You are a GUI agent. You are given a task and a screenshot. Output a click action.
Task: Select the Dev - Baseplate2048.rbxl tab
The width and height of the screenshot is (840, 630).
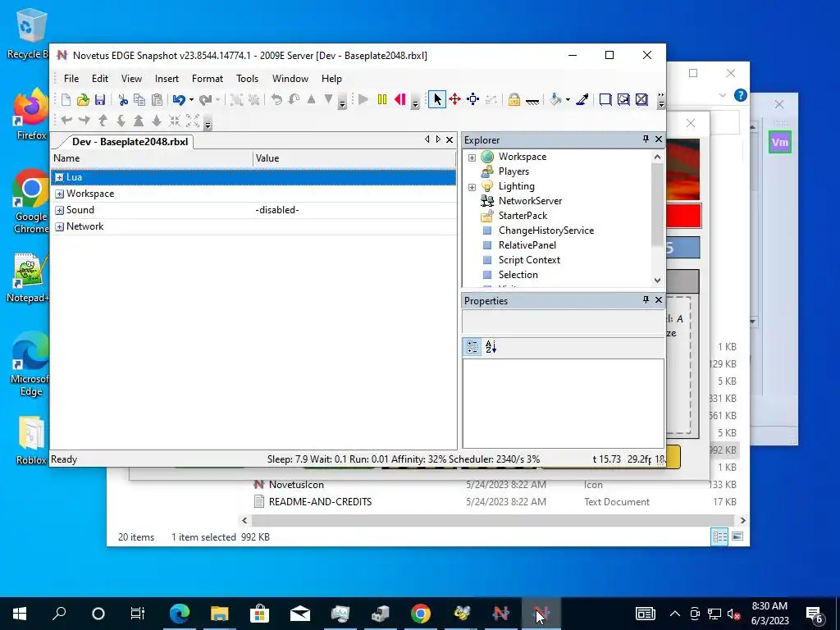click(130, 141)
